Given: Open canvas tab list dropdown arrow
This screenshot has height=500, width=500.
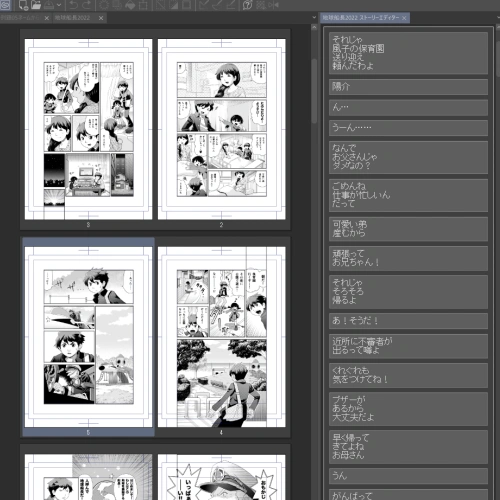Looking at the screenshot, I should click(x=314, y=18).
